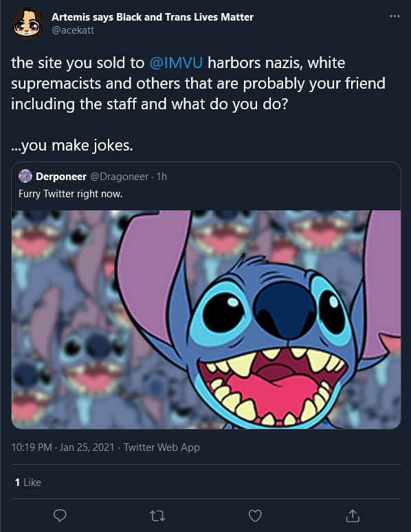Click the 10:19 PM · Jan 25, 2021 timestamp
This screenshot has height=532, width=411.
click(63, 447)
